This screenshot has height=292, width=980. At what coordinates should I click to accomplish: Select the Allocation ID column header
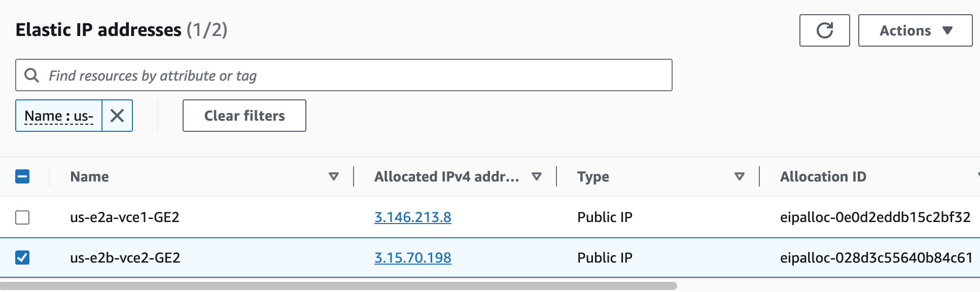[x=823, y=176]
